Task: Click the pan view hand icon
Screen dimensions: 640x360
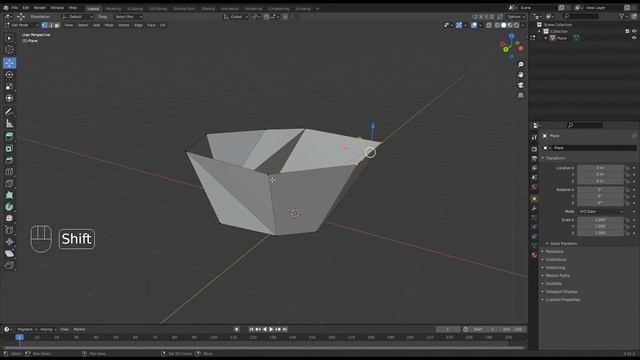Action: [x=520, y=75]
